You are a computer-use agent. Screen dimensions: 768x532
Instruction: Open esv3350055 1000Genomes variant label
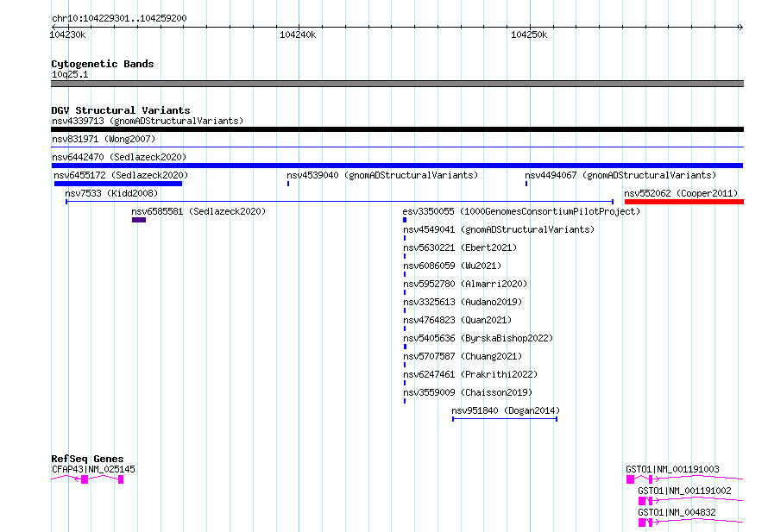click(521, 211)
